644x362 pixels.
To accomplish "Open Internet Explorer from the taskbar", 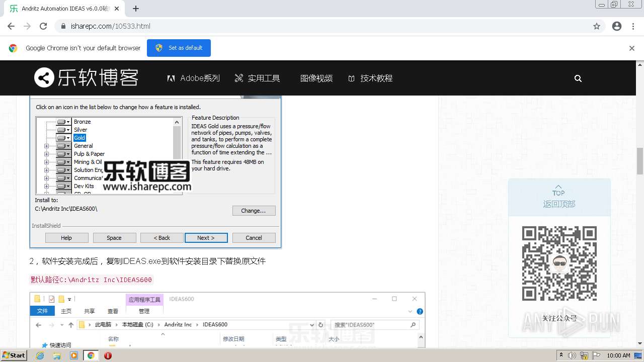I will point(40,355).
